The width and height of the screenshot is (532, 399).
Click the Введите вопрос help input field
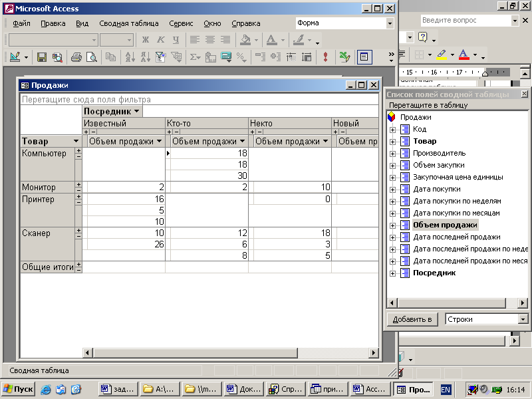point(465,21)
